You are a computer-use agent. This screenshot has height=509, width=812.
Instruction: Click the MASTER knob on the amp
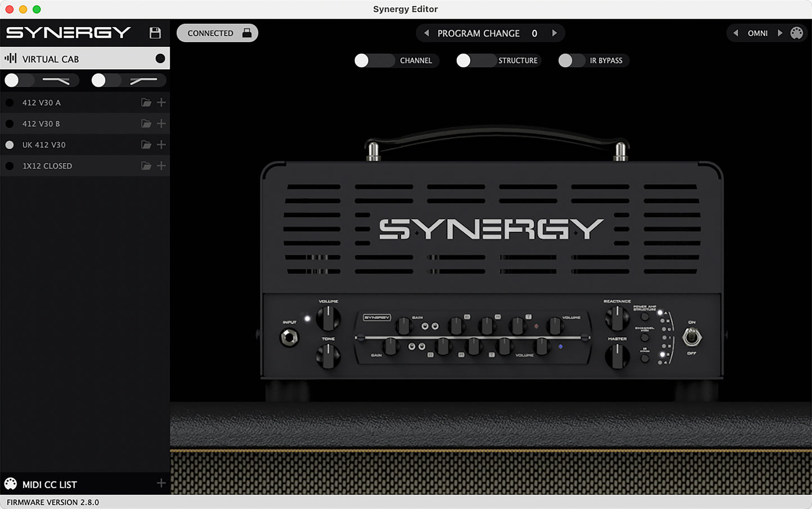pos(617,356)
